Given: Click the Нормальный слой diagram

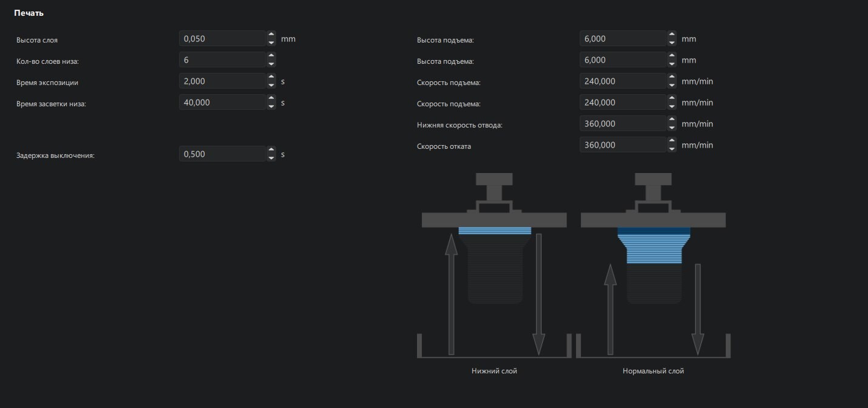Looking at the screenshot, I should pyautogui.click(x=653, y=265).
